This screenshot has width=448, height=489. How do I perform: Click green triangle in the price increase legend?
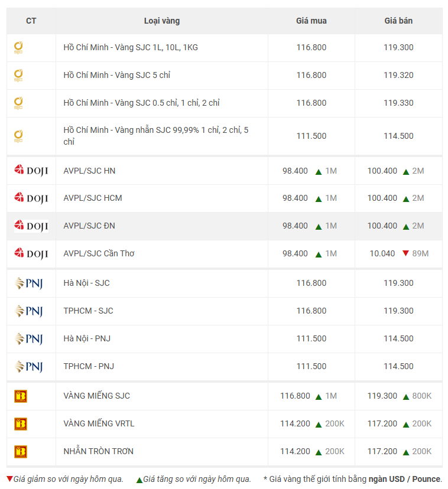[x=139, y=480]
